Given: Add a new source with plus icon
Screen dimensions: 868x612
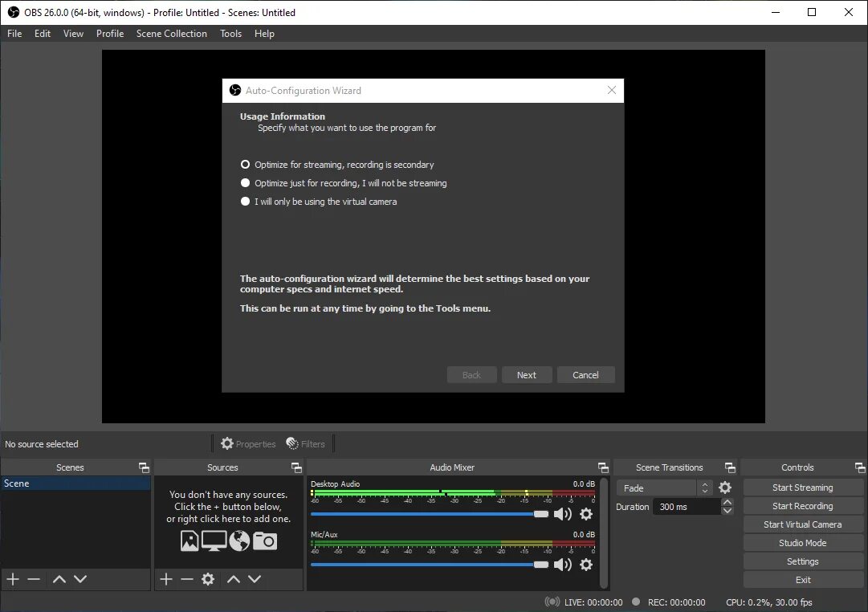Looking at the screenshot, I should coord(166,579).
